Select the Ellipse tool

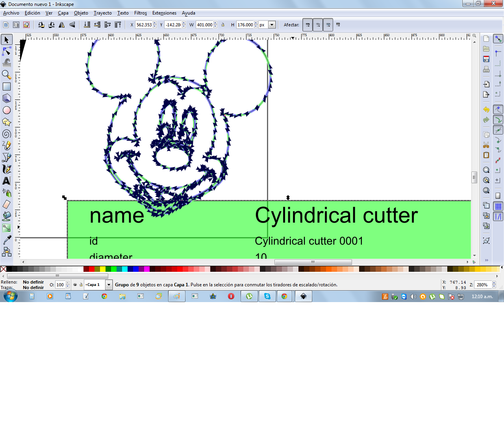pos(7,110)
